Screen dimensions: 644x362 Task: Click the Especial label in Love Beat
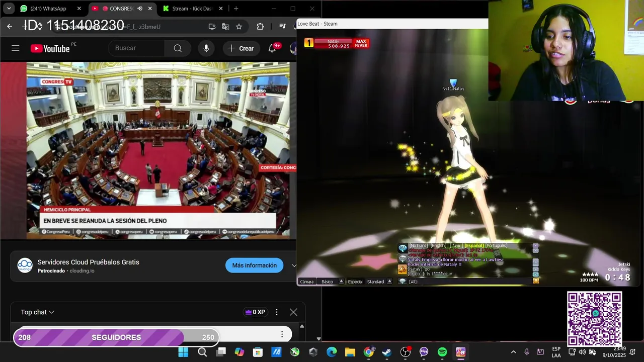(355, 282)
